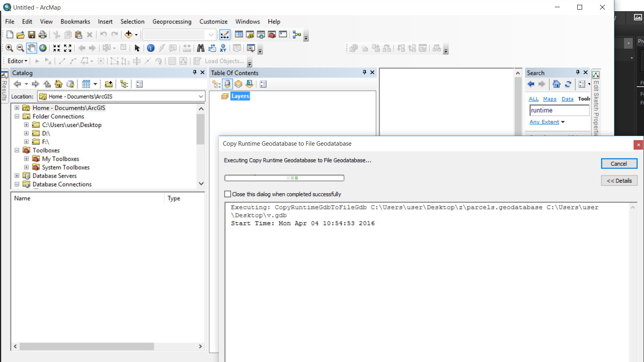
Task: Open the Create Viewer Window tool
Action: click(x=251, y=48)
